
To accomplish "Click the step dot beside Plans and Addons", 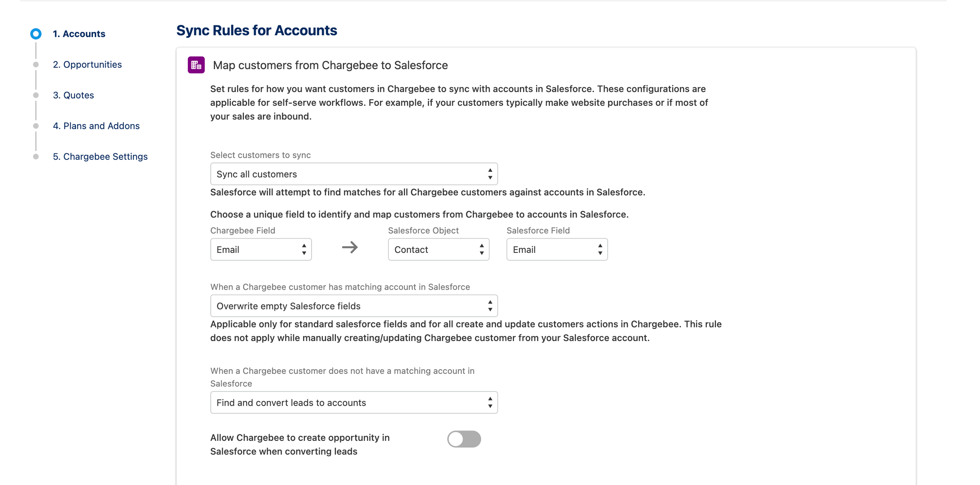I will (36, 126).
